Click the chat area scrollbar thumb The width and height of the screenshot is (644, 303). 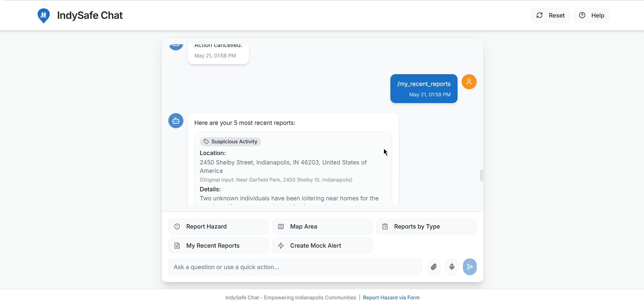coord(482,176)
